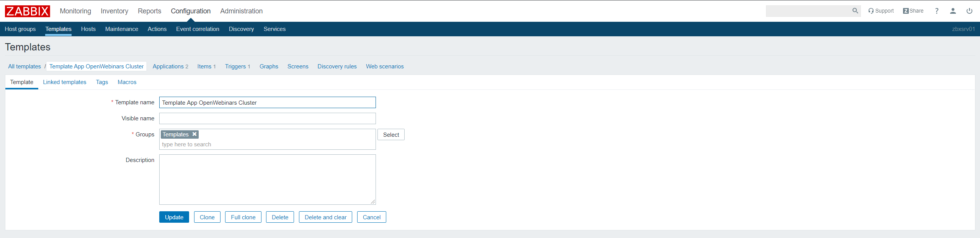The width and height of the screenshot is (980, 238).
Task: Go to Services submenu
Action: [274, 29]
